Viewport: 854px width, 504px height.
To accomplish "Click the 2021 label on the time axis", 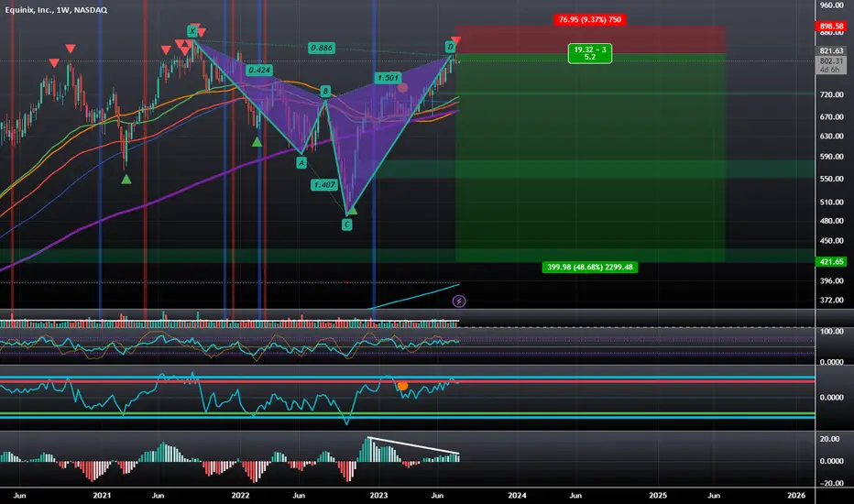I will point(102,495).
